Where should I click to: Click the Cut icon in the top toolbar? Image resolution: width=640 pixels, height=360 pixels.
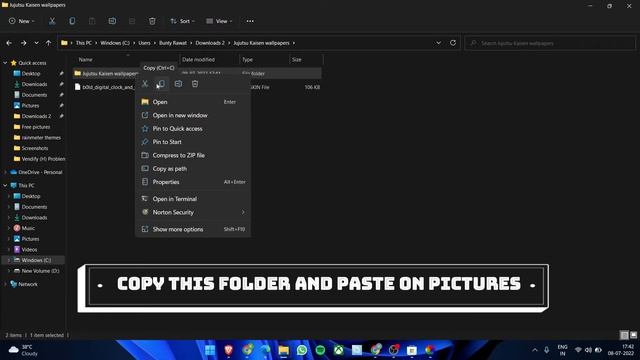pyautogui.click(x=52, y=21)
